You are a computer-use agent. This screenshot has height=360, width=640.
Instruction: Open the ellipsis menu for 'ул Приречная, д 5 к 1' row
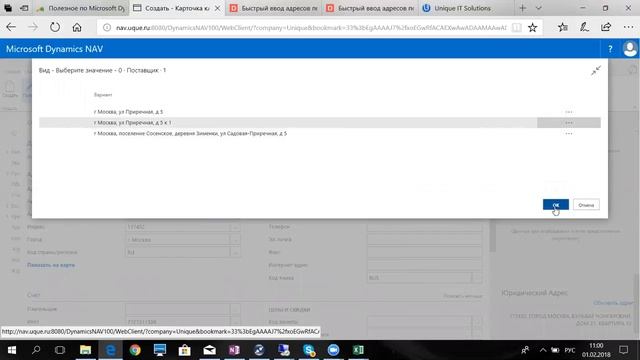point(569,122)
